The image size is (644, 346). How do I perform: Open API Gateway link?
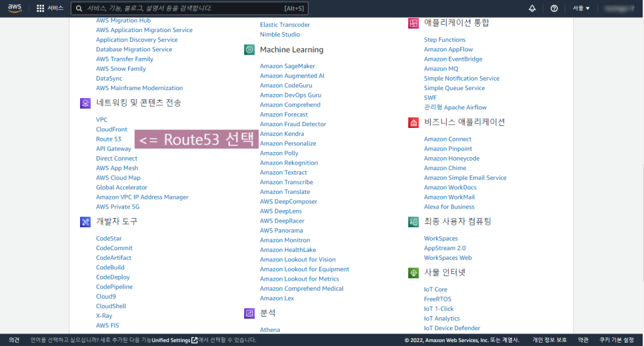113,149
